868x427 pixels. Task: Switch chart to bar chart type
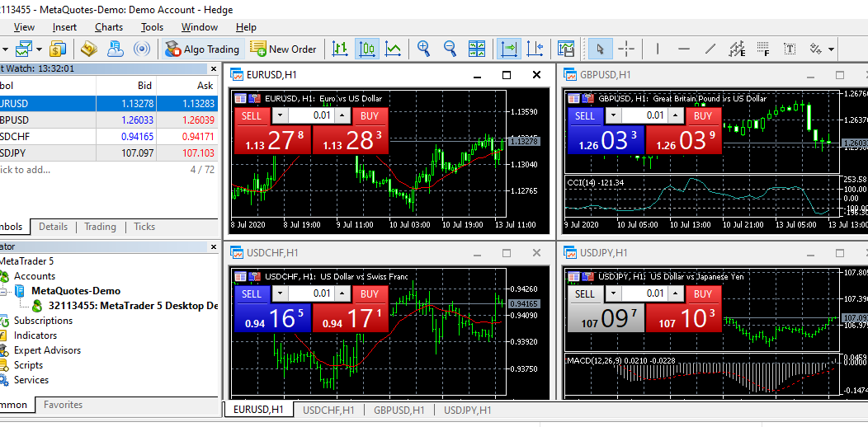339,49
